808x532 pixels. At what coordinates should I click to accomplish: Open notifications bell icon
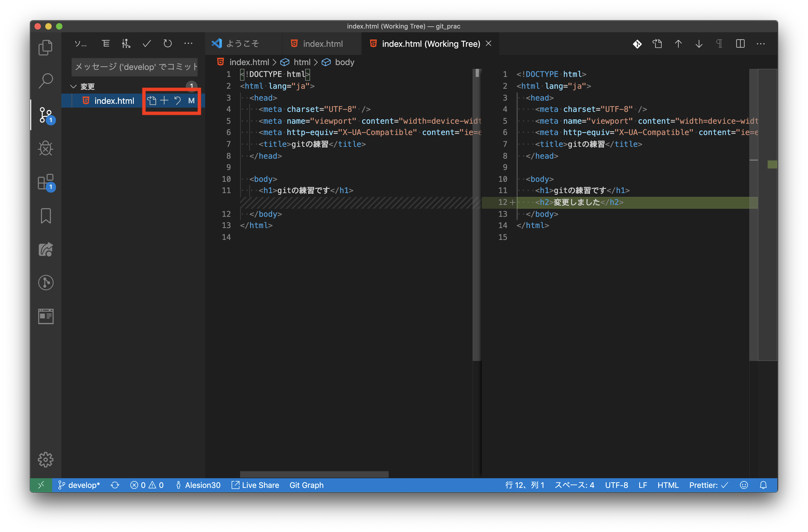(x=763, y=485)
